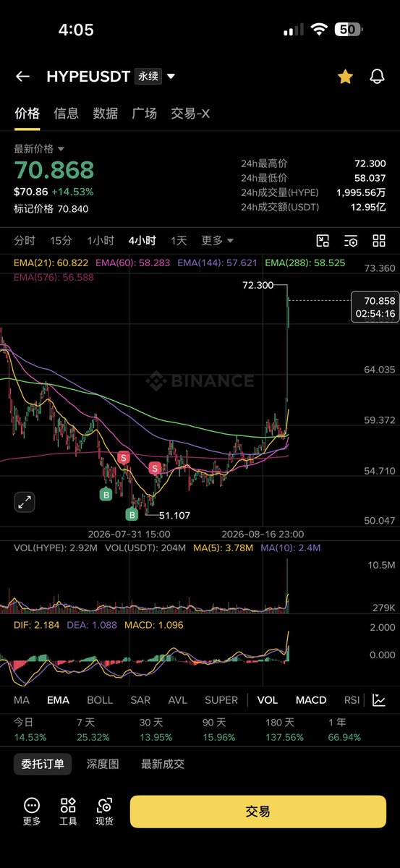The height and width of the screenshot is (868, 400).
Task: Open the 工具 tools icon
Action: [x=68, y=812]
